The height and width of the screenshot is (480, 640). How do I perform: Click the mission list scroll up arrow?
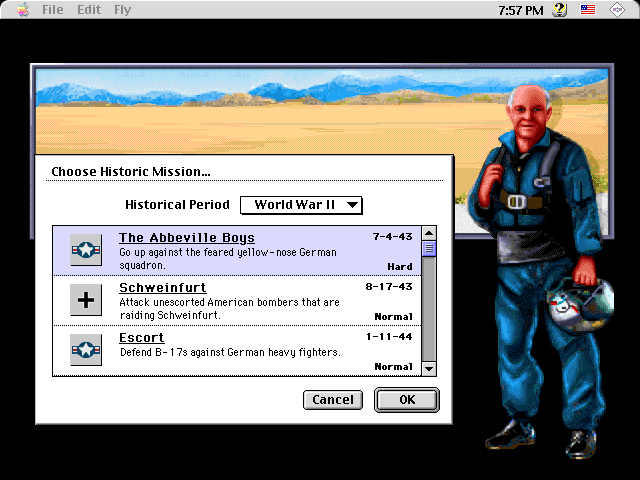pyautogui.click(x=429, y=233)
